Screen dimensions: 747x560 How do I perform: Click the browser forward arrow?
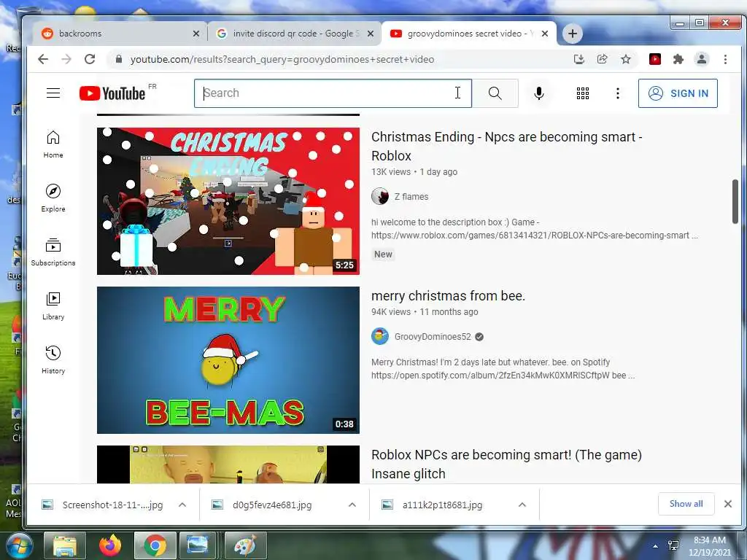coord(66,59)
